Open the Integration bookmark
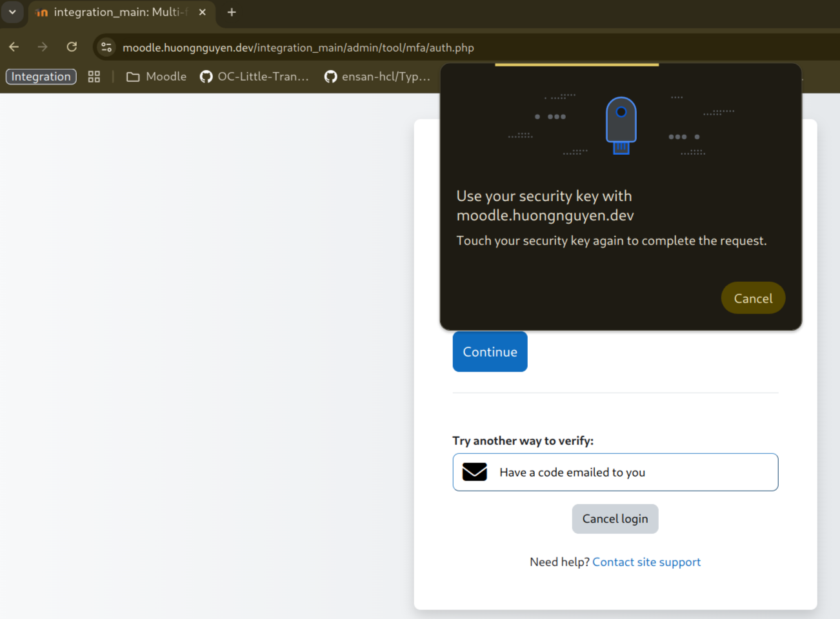840x619 pixels. point(41,77)
